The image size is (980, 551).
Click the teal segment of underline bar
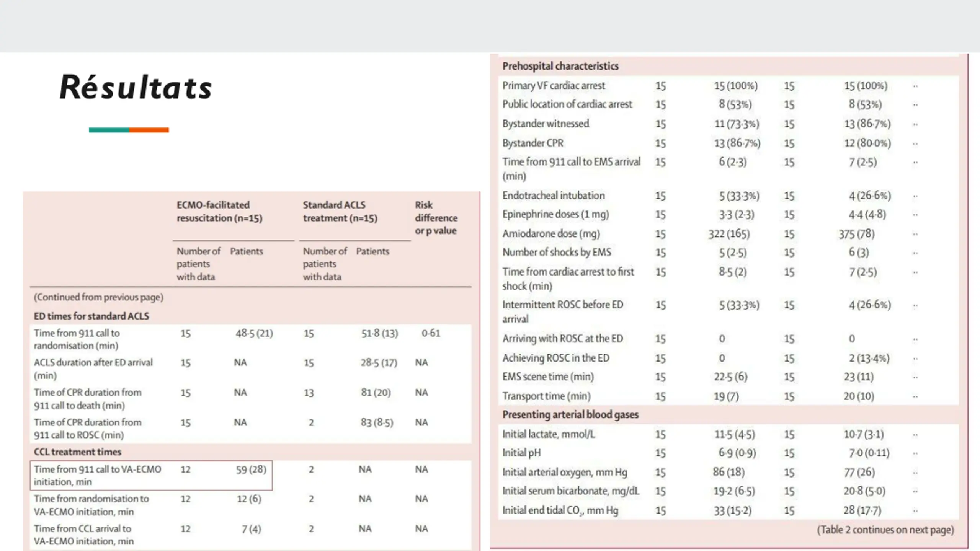[x=109, y=130]
